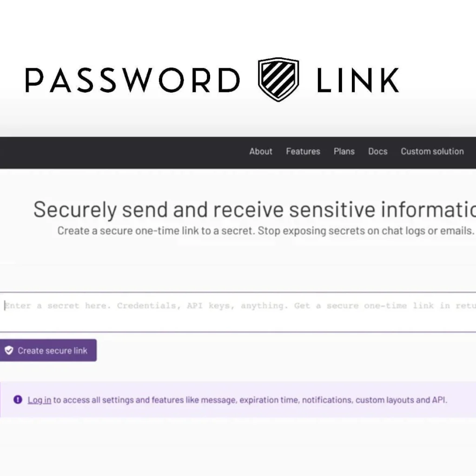Image resolution: width=476 pixels, height=476 pixels.
Task: Open the Docs navigation item
Action: [377, 151]
